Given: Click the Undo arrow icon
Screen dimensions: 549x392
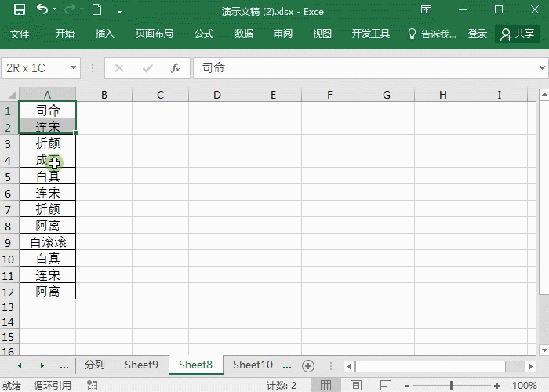Looking at the screenshot, I should pyautogui.click(x=42, y=10).
